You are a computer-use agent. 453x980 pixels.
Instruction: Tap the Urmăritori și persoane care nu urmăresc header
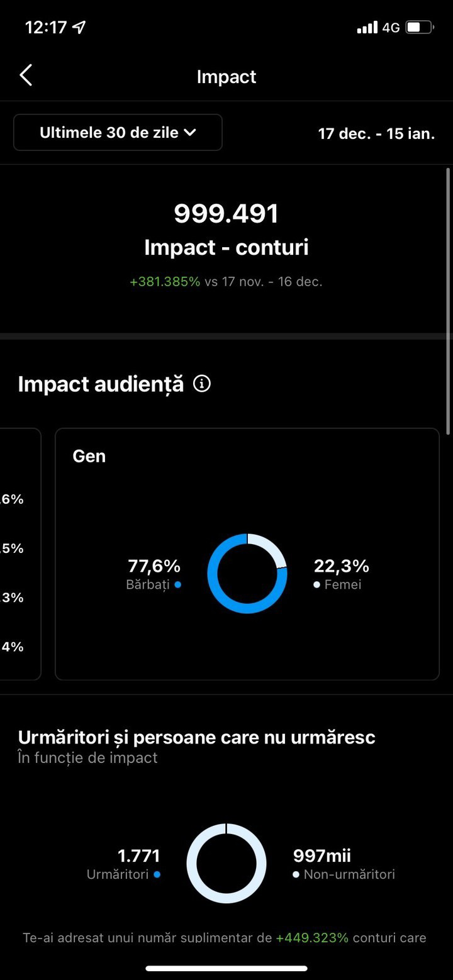click(x=197, y=737)
